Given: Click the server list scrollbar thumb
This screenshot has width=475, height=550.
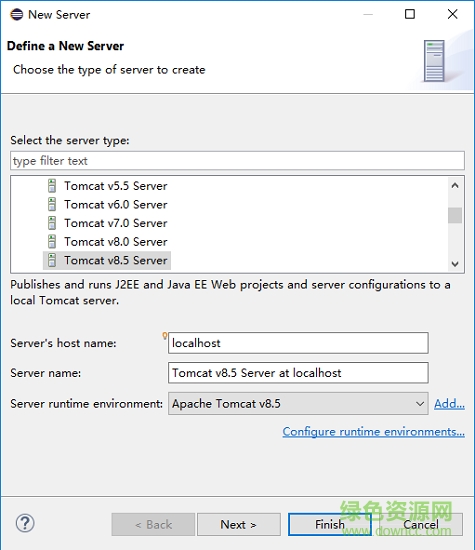Looking at the screenshot, I should click(455, 215).
